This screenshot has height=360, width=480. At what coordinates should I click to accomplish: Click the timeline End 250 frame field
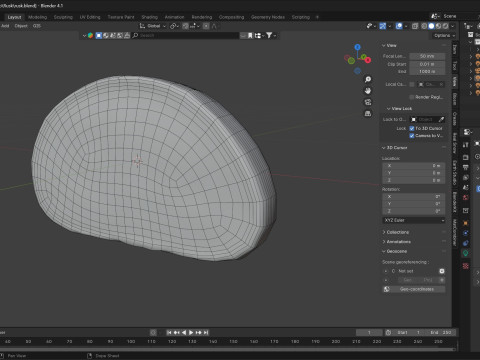click(441, 332)
